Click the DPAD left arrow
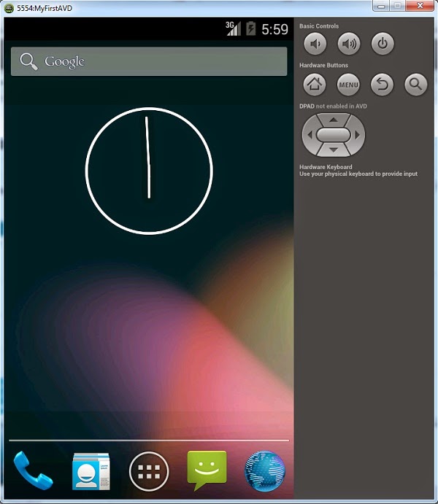Screen dimensions: 438x504 coord(310,135)
